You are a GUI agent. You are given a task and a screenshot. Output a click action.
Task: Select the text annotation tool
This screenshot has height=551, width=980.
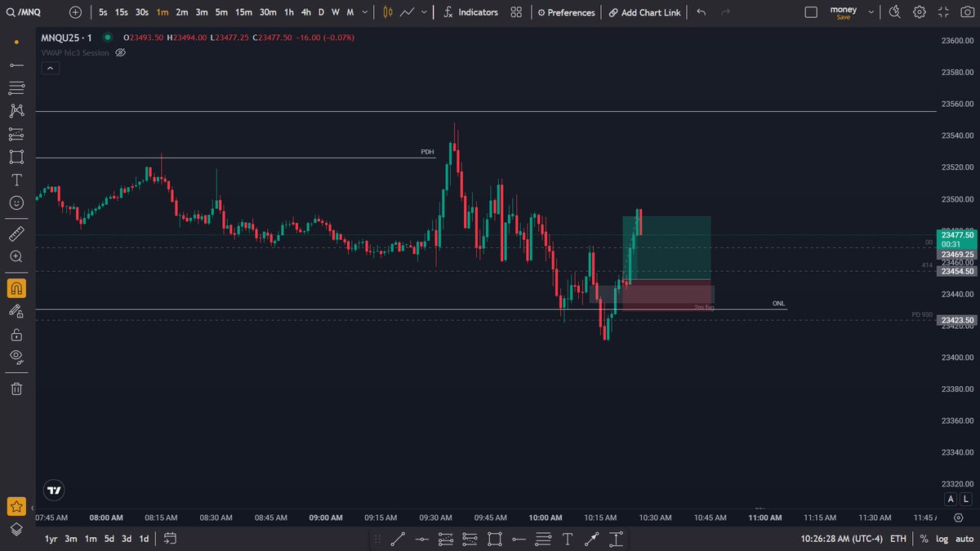(x=16, y=180)
